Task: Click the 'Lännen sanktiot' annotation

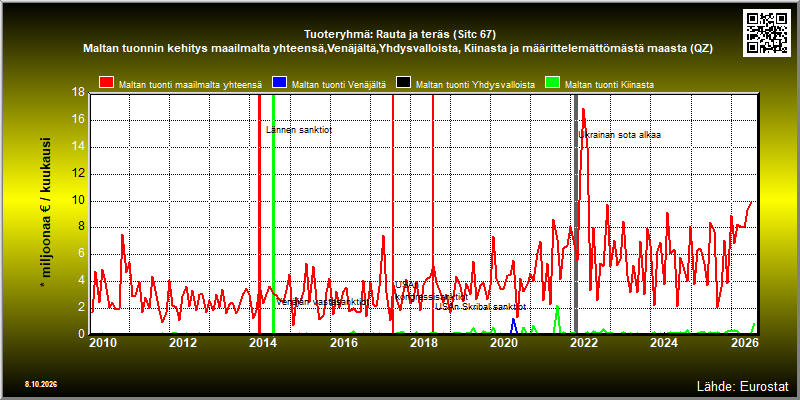Action: [x=299, y=130]
